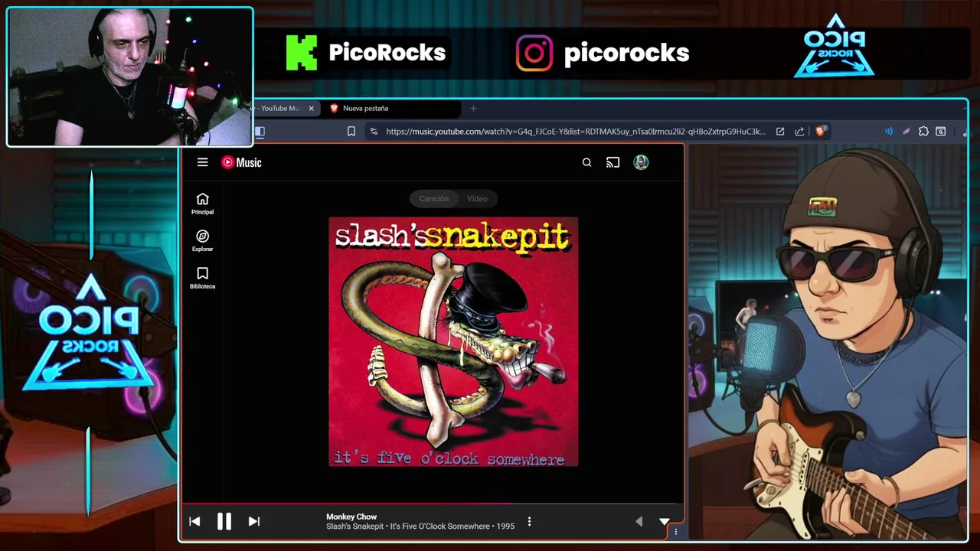Image resolution: width=980 pixels, height=551 pixels.
Task: Cast to a device icon
Action: pos(612,162)
